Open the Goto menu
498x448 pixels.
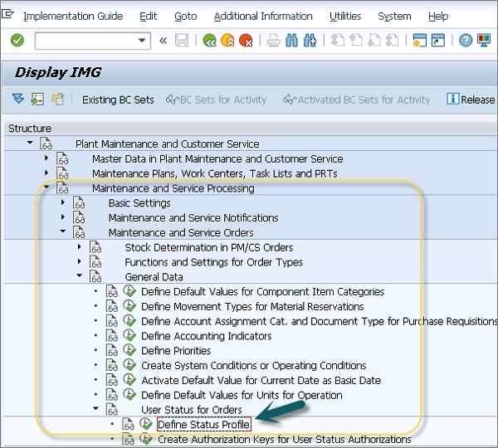185,17
